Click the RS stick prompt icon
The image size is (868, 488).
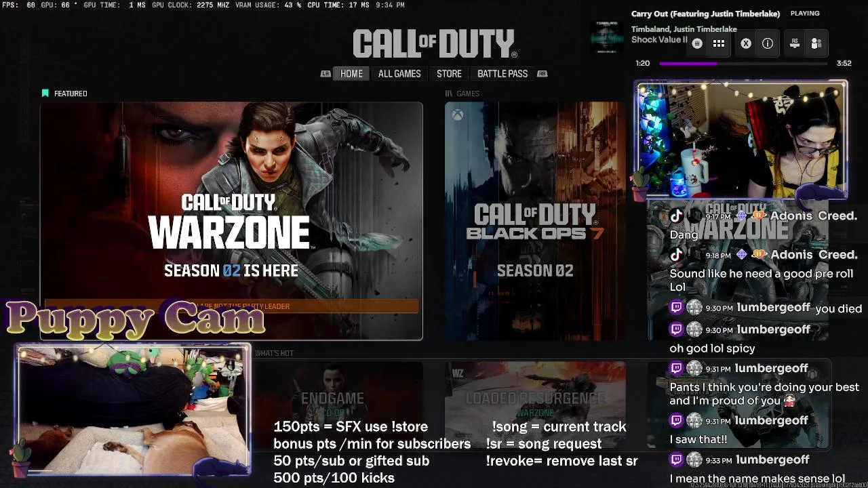795,43
